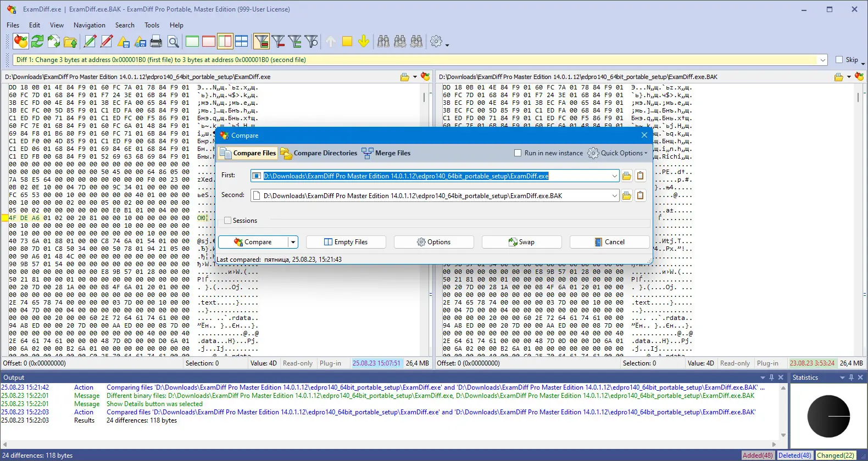868x461 pixels.
Task: Click apple icon in right pane header
Action: pos(859,77)
